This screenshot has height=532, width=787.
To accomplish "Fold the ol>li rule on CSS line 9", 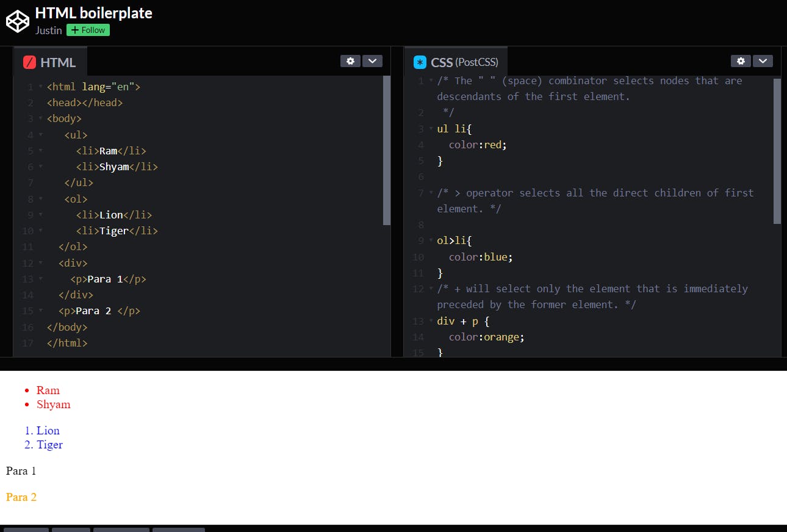I will 431,240.
